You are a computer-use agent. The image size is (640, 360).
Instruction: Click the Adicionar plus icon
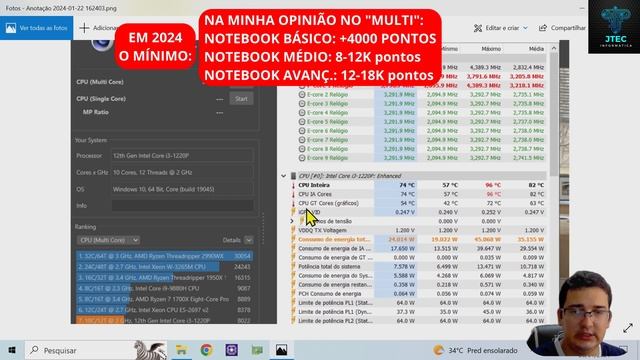coord(84,28)
